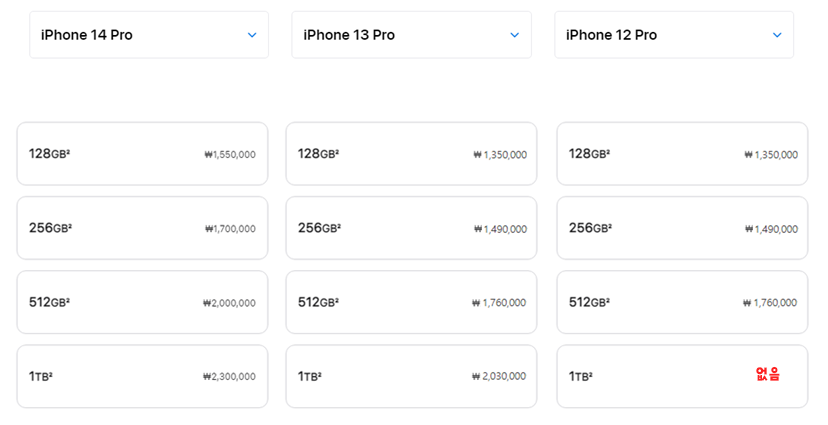Select iPhone 13 Pro 128GB storage option

pyautogui.click(x=411, y=154)
